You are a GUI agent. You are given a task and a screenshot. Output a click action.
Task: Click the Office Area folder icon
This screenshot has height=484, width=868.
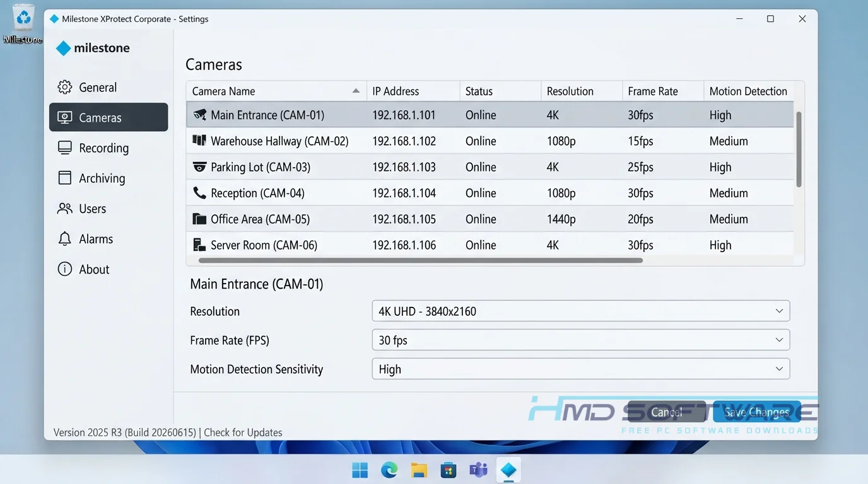pyautogui.click(x=199, y=219)
